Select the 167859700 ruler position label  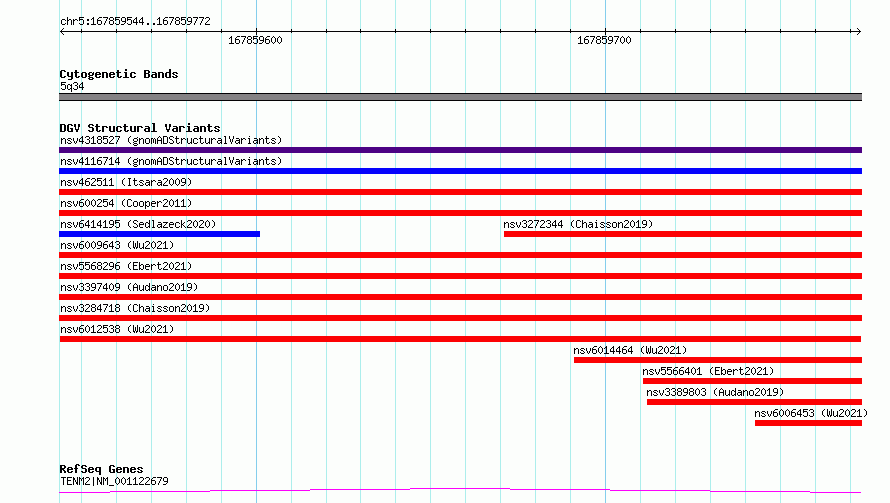pos(604,40)
